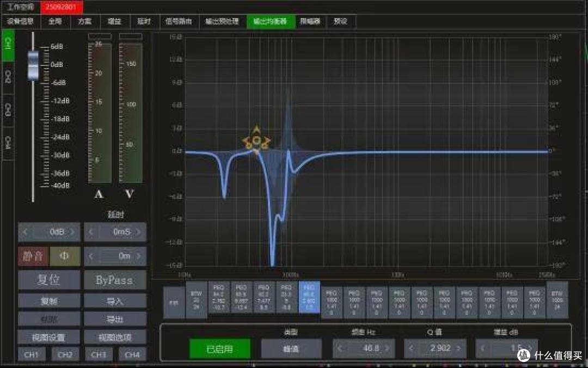
Task: Select the PEQ 33.3 band button
Action: [x=286, y=297]
